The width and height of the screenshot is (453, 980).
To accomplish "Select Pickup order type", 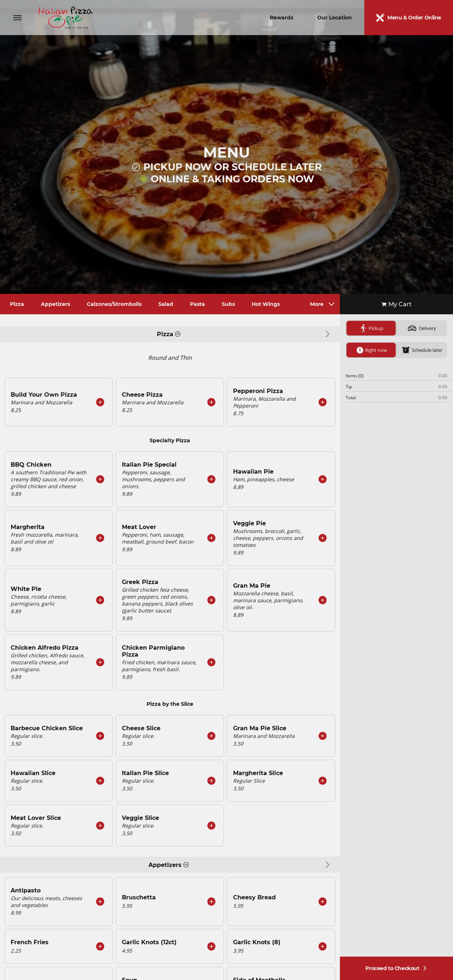I will coord(371,328).
